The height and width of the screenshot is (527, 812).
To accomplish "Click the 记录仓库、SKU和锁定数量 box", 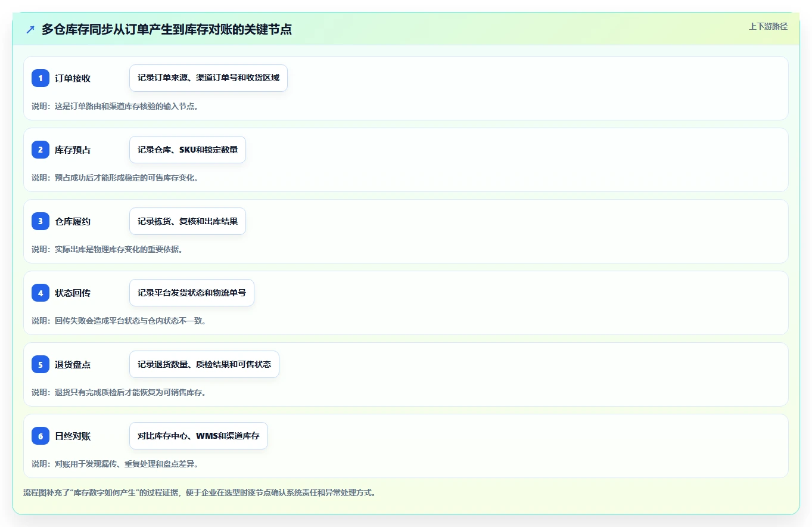I will [x=188, y=150].
